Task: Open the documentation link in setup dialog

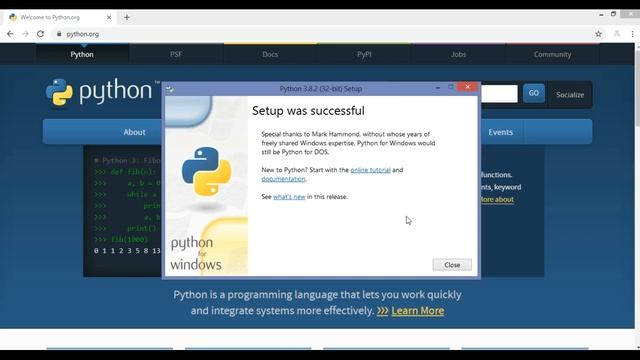Action: [283, 179]
